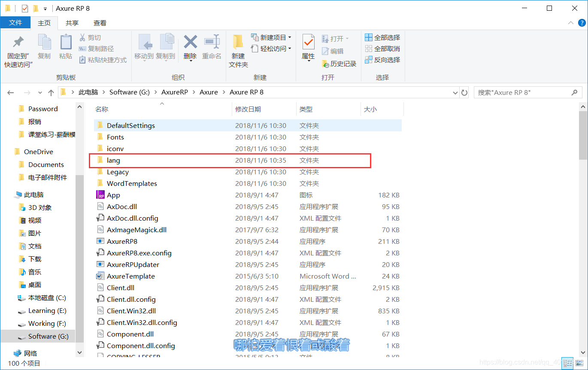
Task: Refresh the current folder view
Action: tap(464, 92)
